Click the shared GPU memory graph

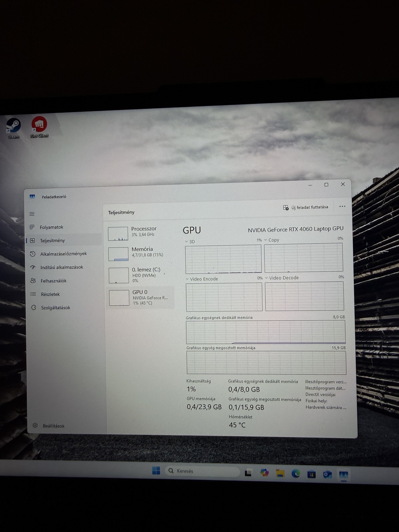[x=266, y=362]
